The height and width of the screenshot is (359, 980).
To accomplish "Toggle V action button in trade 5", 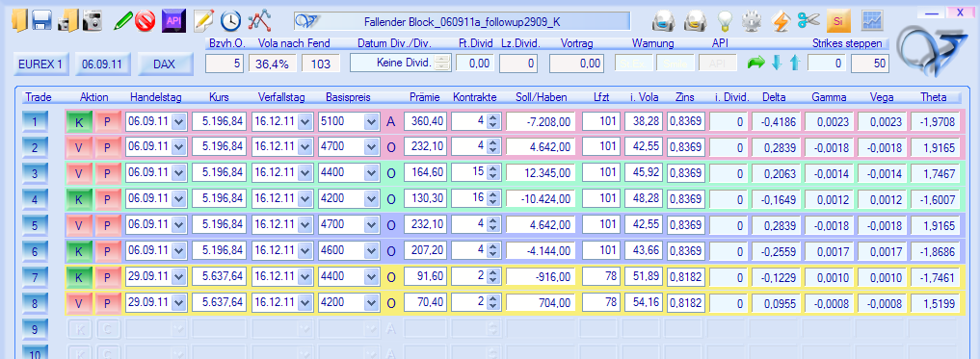I will (79, 225).
